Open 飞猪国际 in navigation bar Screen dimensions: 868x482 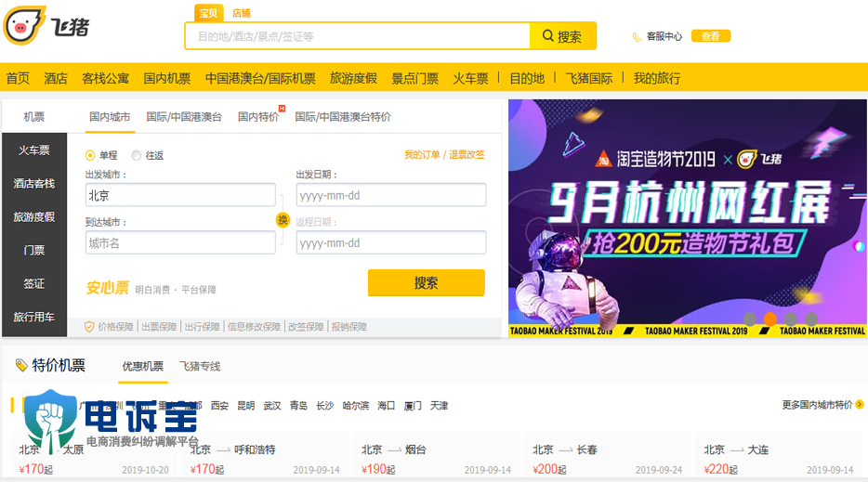589,78
